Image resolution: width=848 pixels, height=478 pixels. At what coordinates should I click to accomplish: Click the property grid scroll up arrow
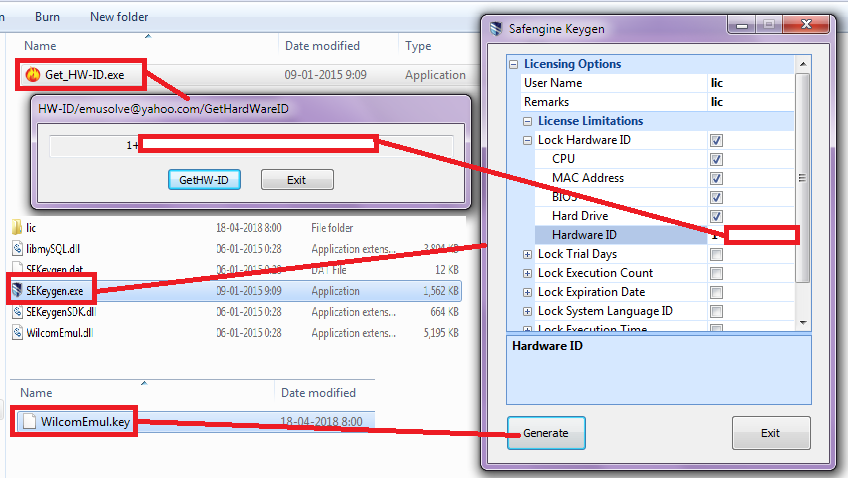803,64
